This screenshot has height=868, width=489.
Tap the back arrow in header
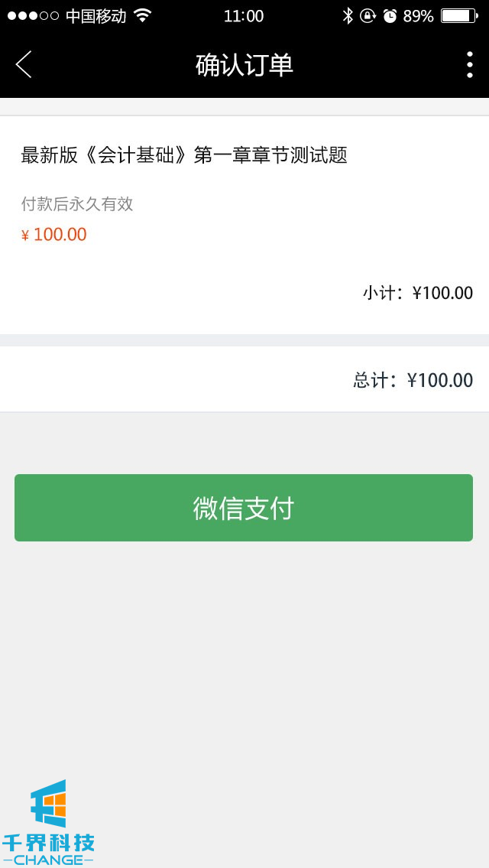(24, 65)
